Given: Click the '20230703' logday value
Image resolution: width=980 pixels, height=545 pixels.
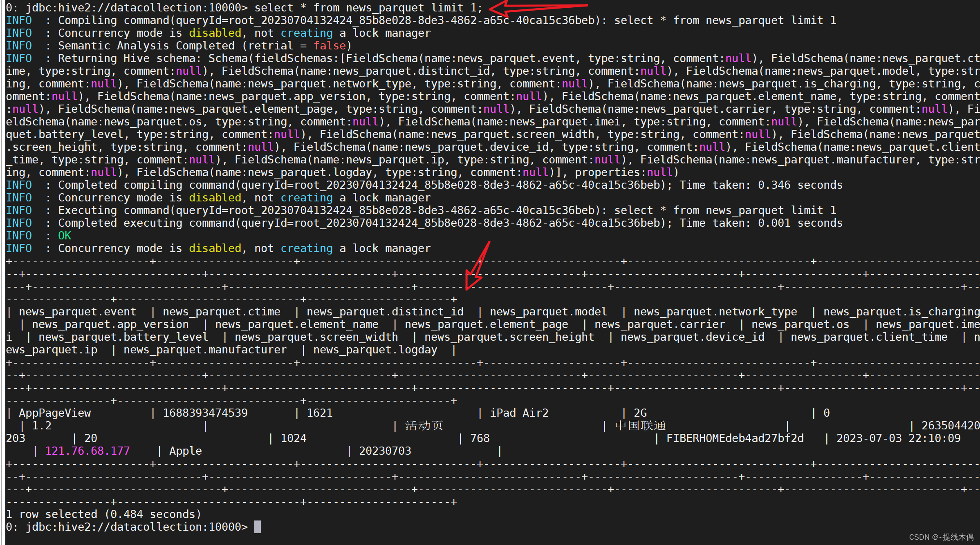Looking at the screenshot, I should tap(385, 451).
